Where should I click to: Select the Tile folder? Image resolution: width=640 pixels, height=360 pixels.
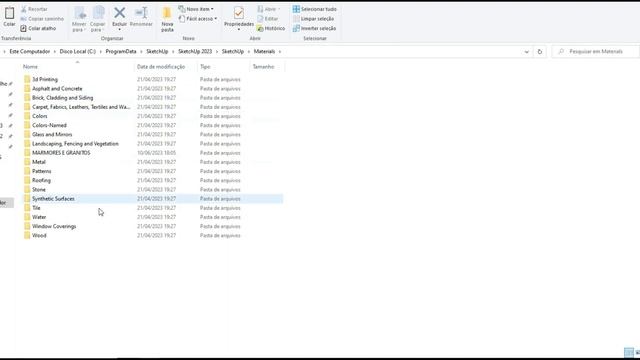click(x=36, y=208)
